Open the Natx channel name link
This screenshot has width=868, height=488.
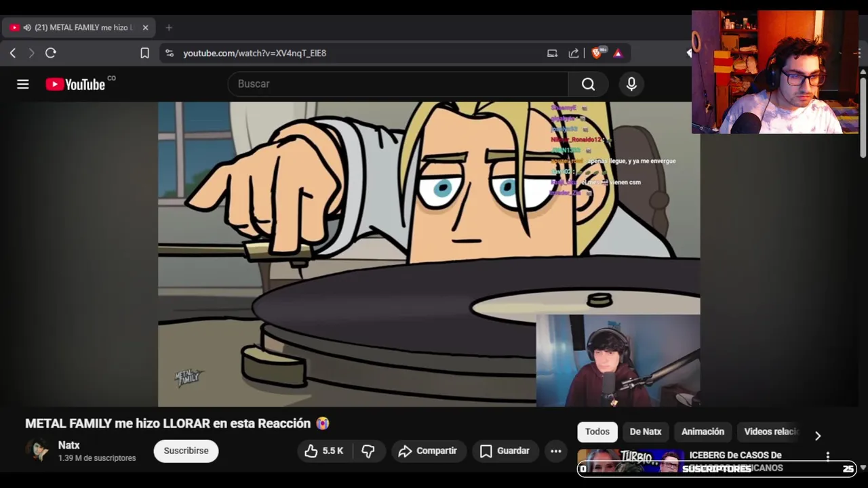click(69, 445)
